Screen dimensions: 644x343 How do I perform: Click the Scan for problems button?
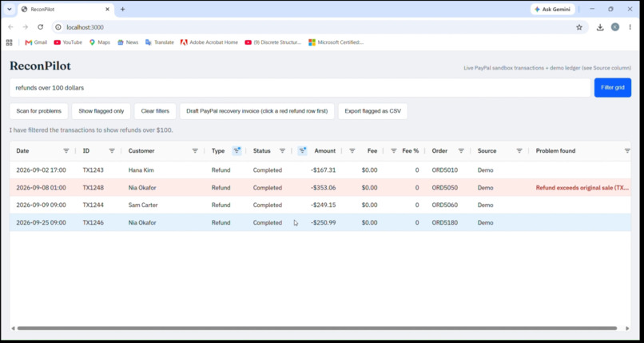(x=38, y=111)
